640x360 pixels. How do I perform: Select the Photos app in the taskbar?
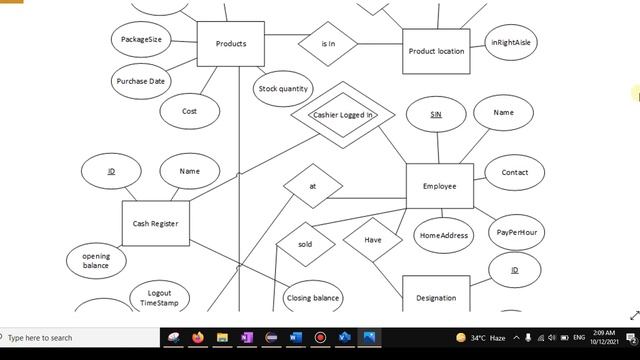(x=369, y=338)
